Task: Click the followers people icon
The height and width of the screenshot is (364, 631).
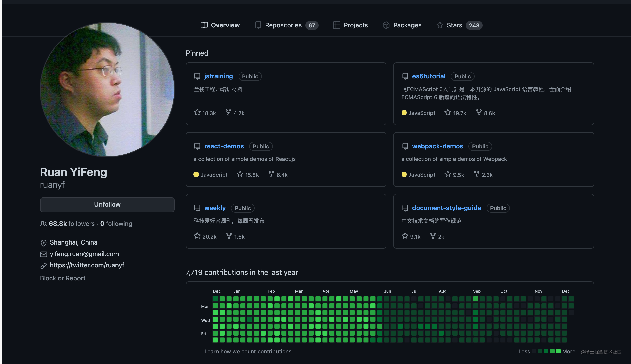Action: [43, 224]
